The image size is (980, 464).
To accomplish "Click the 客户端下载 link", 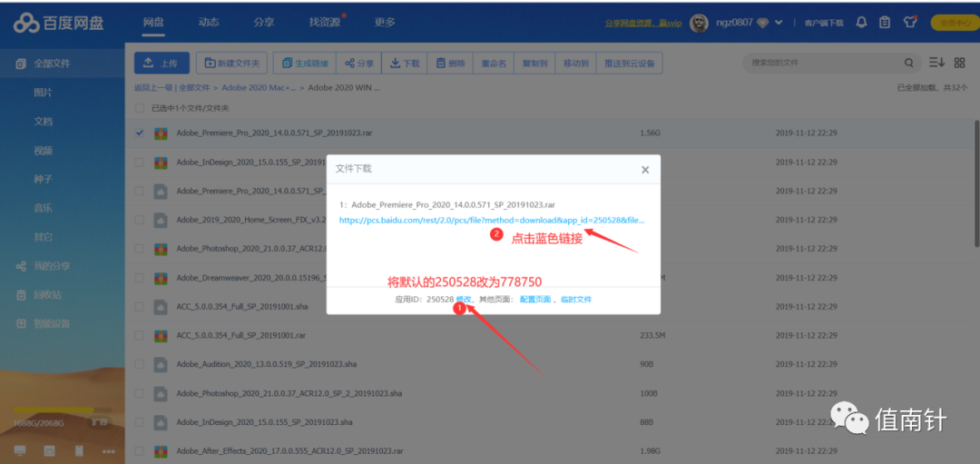I will pyautogui.click(x=824, y=23).
